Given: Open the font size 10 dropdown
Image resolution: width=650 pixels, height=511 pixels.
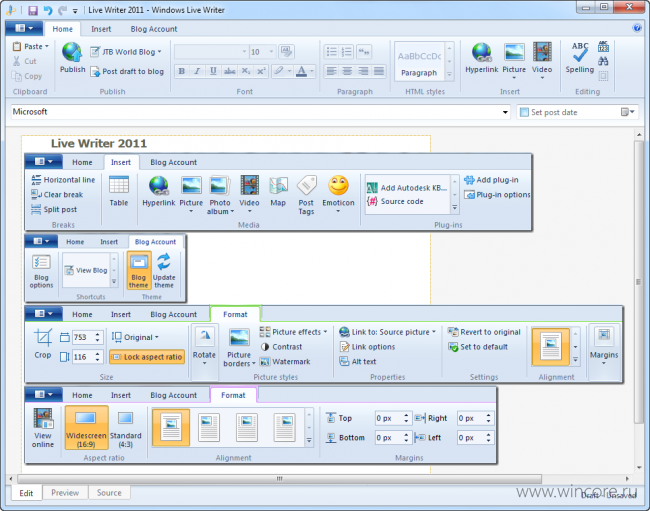Looking at the screenshot, I should (x=271, y=52).
